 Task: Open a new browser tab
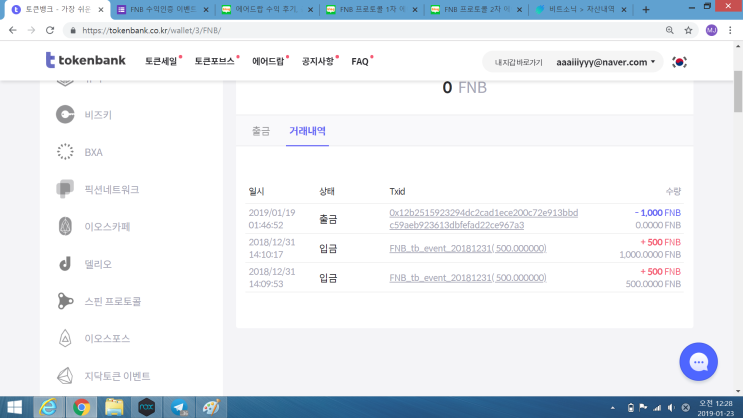(x=646, y=9)
